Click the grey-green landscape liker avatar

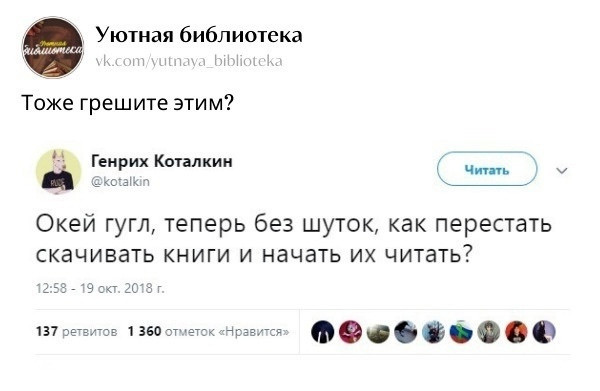pos(378,332)
